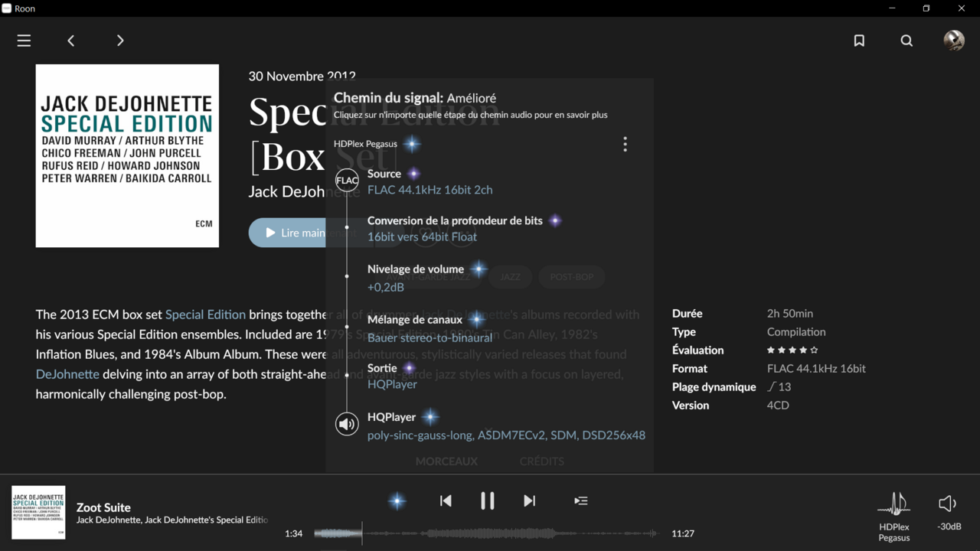Viewport: 980px width, 551px height.
Task: Click Zoot Suite track title
Action: (x=103, y=507)
